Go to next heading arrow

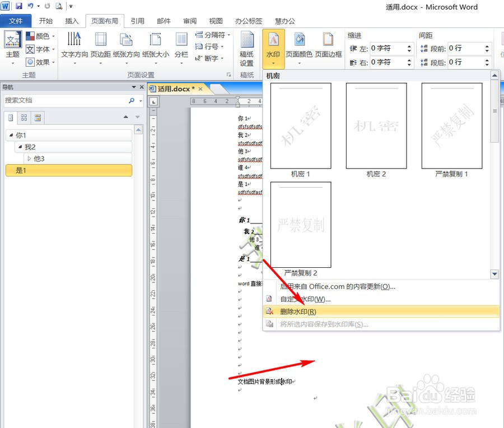[138, 117]
